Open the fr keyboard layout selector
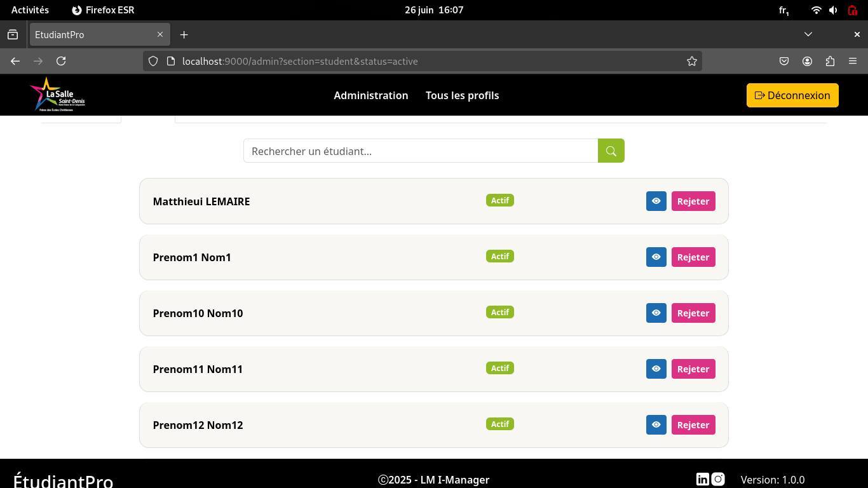The height and width of the screenshot is (488, 868). 784,10
